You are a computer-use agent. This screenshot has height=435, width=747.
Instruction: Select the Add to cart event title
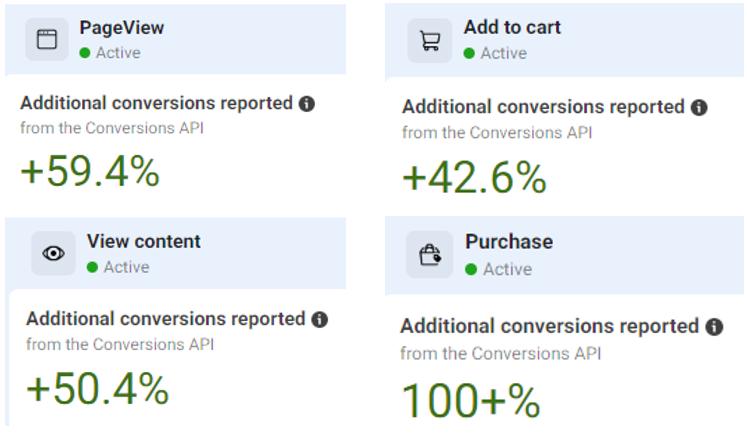point(512,27)
